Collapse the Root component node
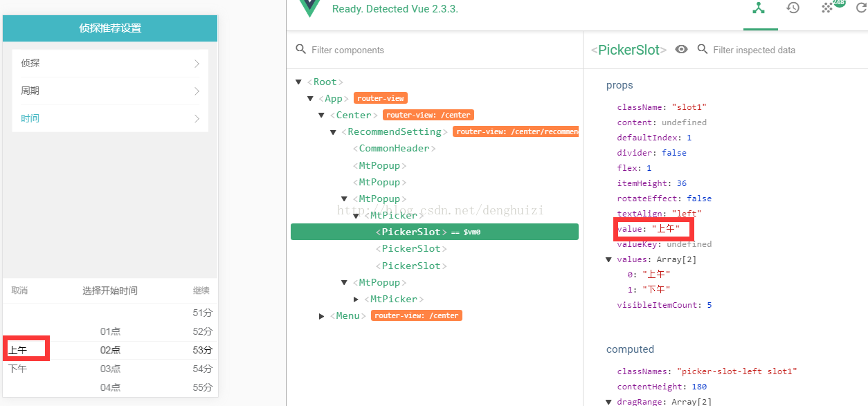Screen dimensions: 868x406 pos(299,82)
